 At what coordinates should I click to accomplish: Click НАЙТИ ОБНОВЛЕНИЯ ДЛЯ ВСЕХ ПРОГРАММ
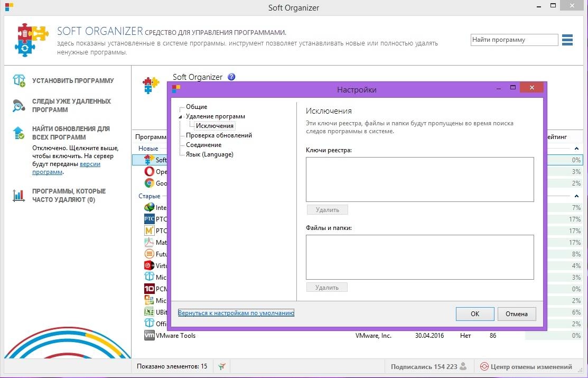(71, 133)
